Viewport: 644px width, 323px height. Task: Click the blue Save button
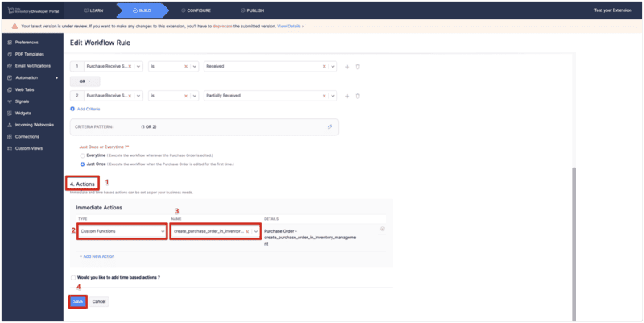[78, 301]
